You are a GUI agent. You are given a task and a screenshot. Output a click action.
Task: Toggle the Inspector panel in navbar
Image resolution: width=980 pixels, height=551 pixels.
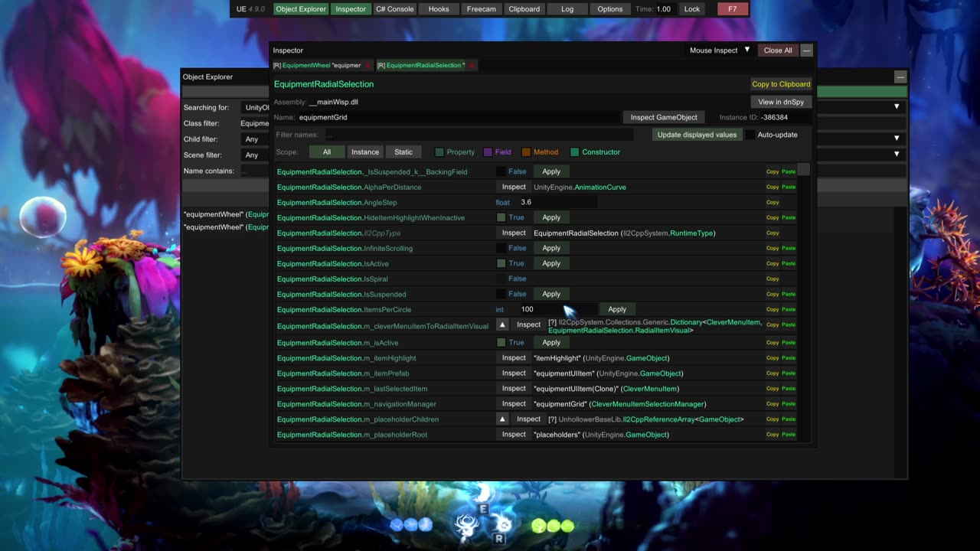351,9
